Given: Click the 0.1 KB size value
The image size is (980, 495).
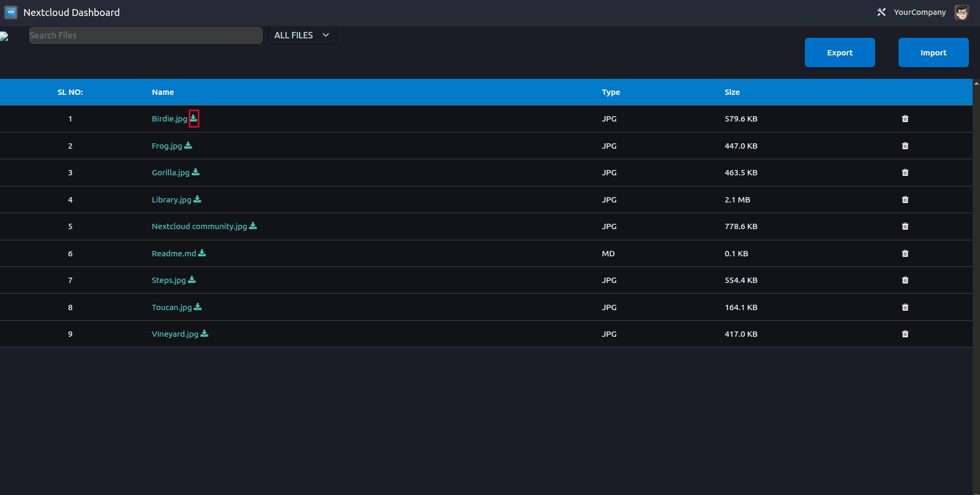Looking at the screenshot, I should pyautogui.click(x=736, y=254).
